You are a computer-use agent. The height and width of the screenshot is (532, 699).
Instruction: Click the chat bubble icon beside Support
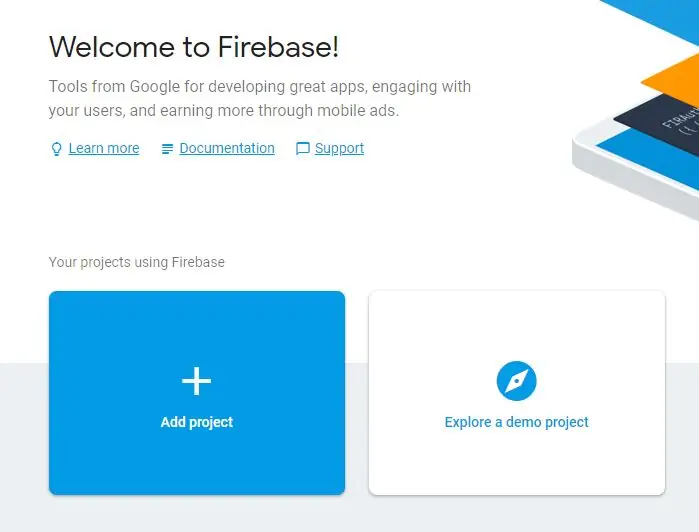303,148
